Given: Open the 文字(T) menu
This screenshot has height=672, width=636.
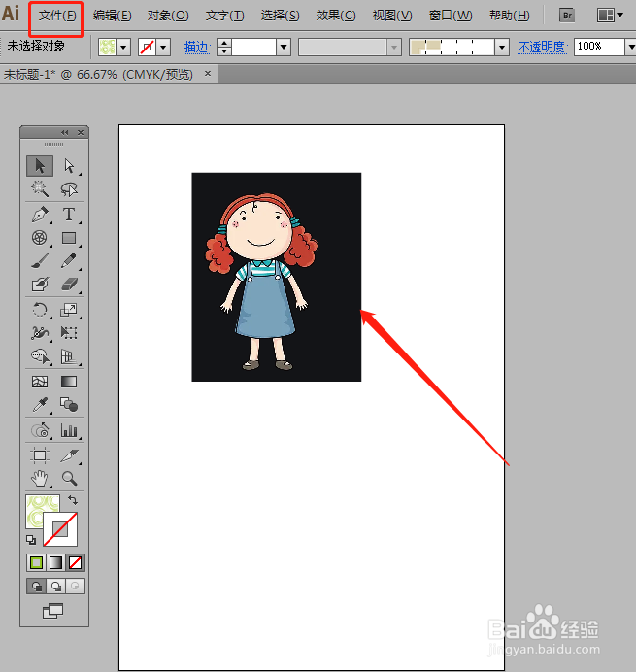Looking at the screenshot, I should click(224, 16).
